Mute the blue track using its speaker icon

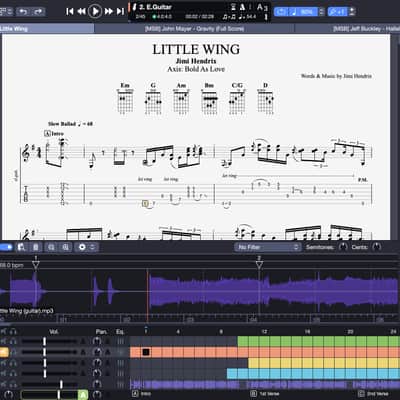[x=4, y=373]
